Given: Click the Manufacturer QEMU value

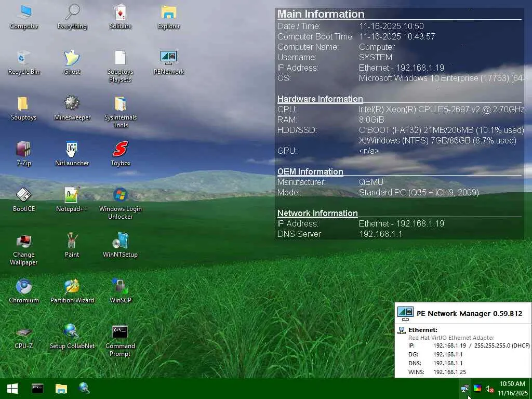Looking at the screenshot, I should [x=371, y=182].
